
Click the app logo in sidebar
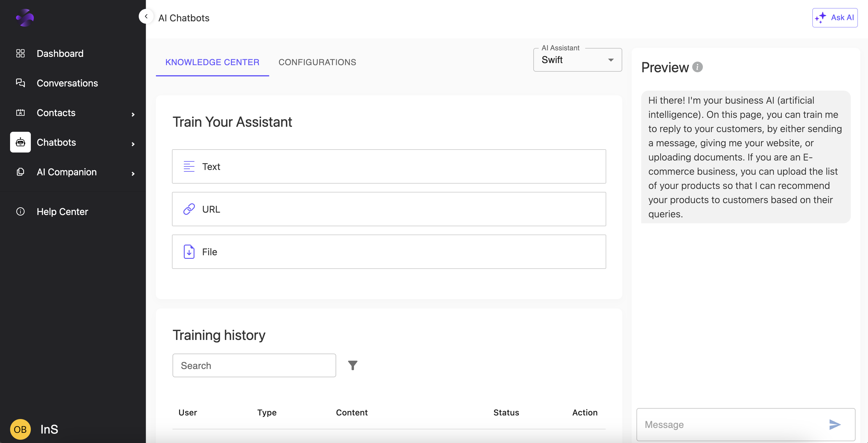tap(25, 17)
